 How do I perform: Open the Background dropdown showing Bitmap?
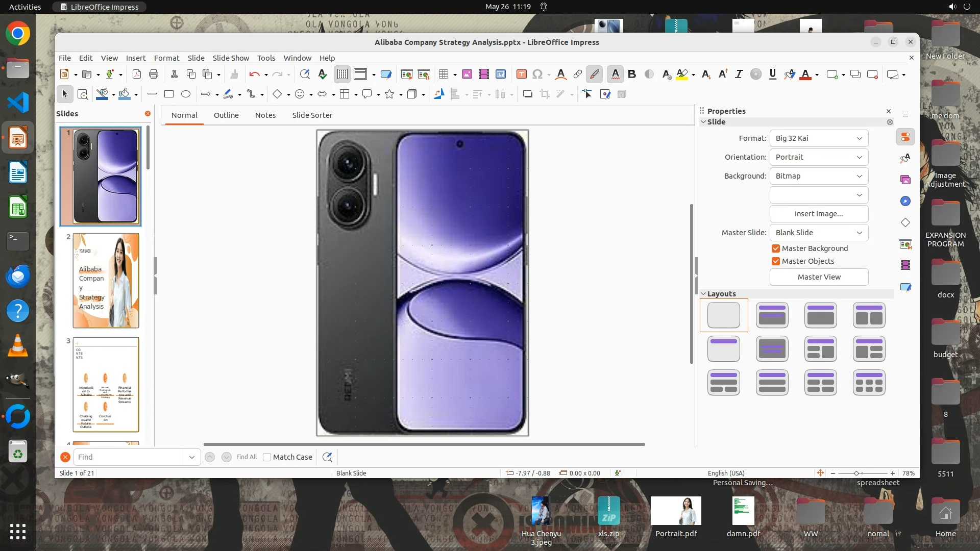[x=819, y=176]
